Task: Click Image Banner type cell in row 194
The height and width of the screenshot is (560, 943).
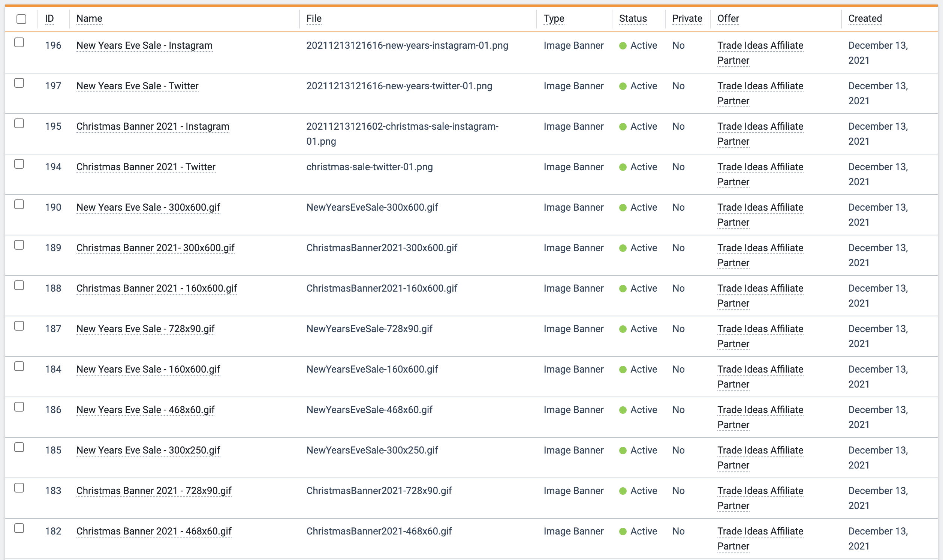Action: pos(573,167)
